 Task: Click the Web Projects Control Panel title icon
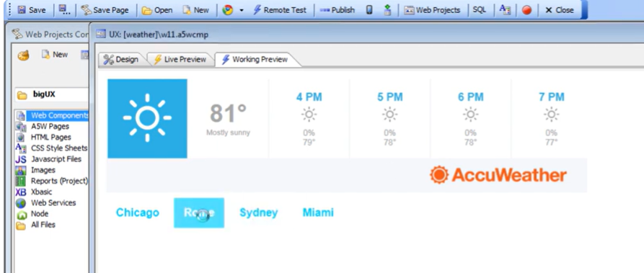click(x=17, y=35)
